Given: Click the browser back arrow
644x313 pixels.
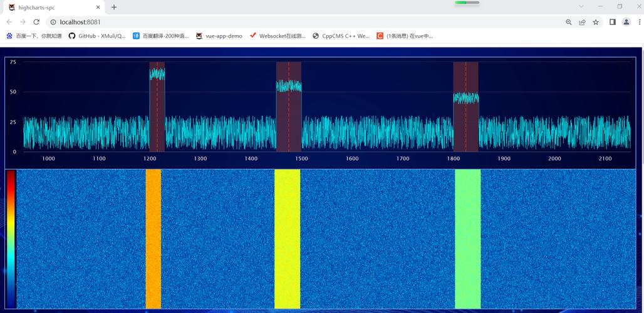Looking at the screenshot, I should (x=9, y=22).
